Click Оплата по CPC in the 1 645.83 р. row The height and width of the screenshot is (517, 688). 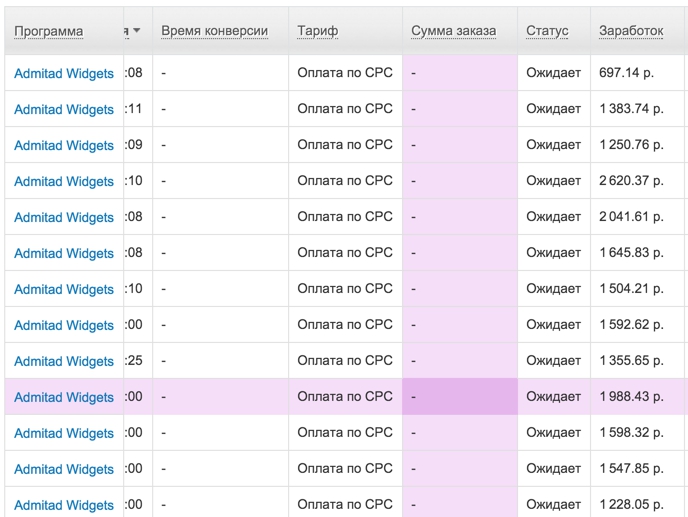click(x=344, y=253)
